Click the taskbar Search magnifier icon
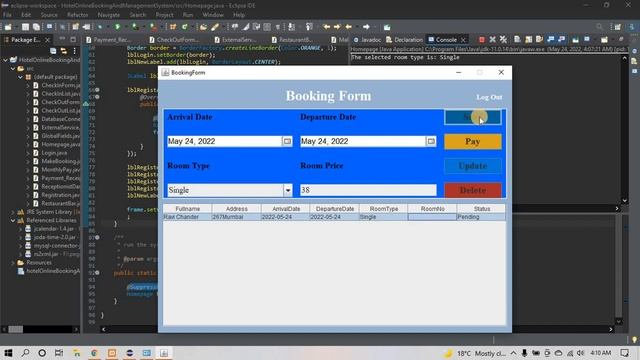 click(25, 353)
